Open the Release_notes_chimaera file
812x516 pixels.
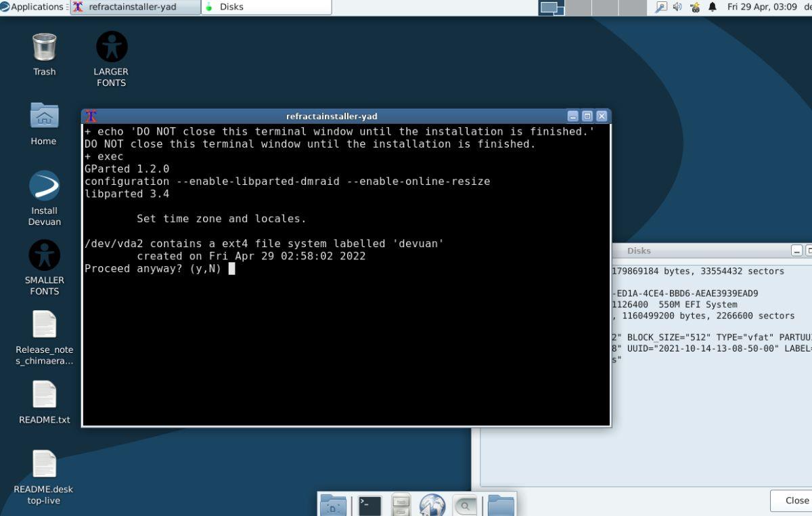(x=43, y=325)
